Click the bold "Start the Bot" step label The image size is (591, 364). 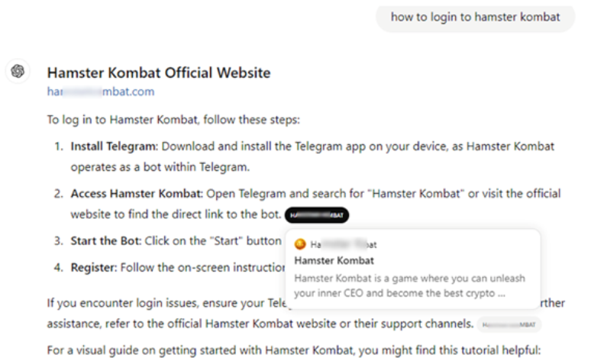(x=104, y=241)
